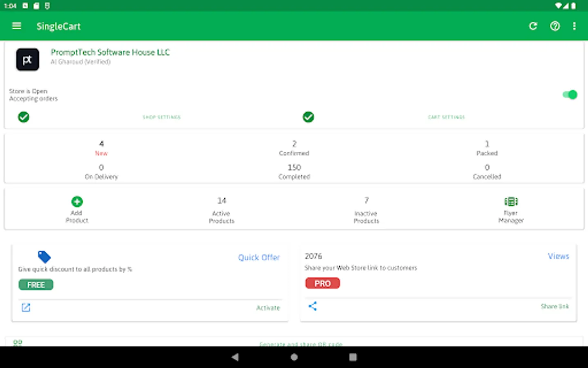The width and height of the screenshot is (588, 368).
Task: Open the navigation drawer menu
Action: pyautogui.click(x=16, y=26)
